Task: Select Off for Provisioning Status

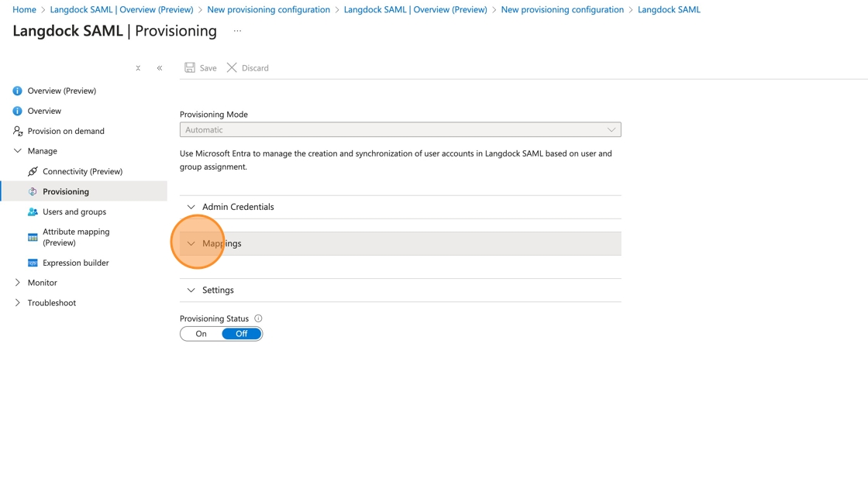Action: (x=241, y=334)
